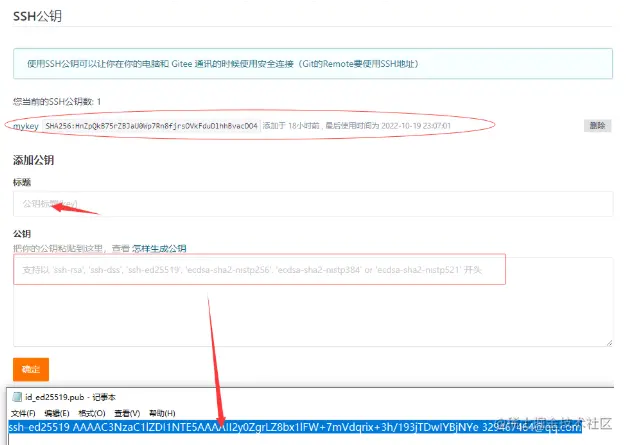Click the mykey key name

(26, 126)
